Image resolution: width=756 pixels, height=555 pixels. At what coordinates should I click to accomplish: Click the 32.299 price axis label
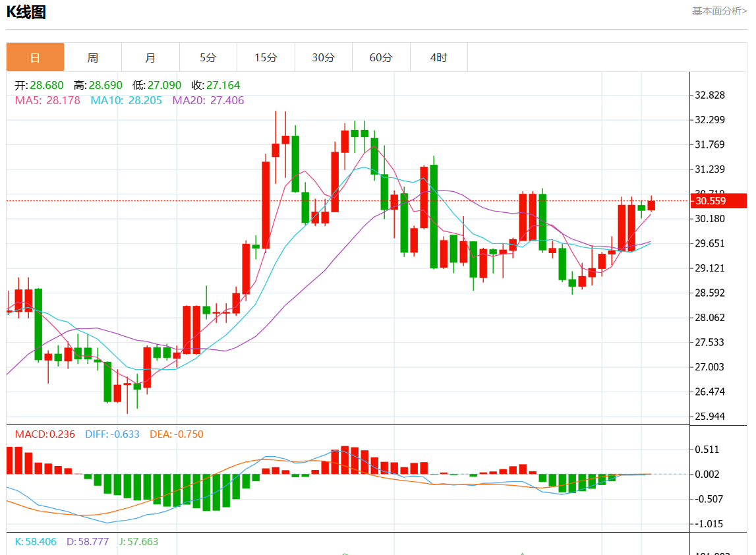click(x=710, y=119)
